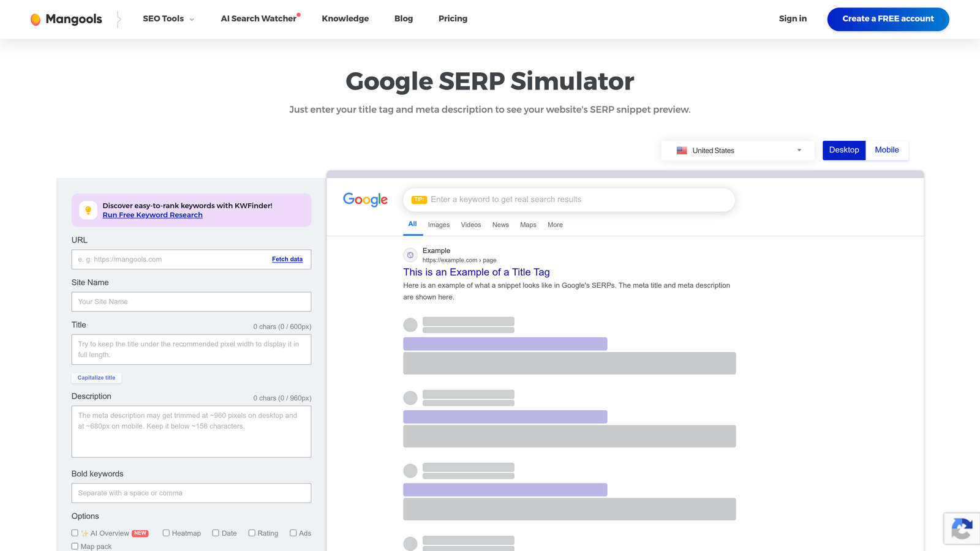Screen dimensions: 980x551
Task: Select the More tab in Google preview
Action: point(555,225)
